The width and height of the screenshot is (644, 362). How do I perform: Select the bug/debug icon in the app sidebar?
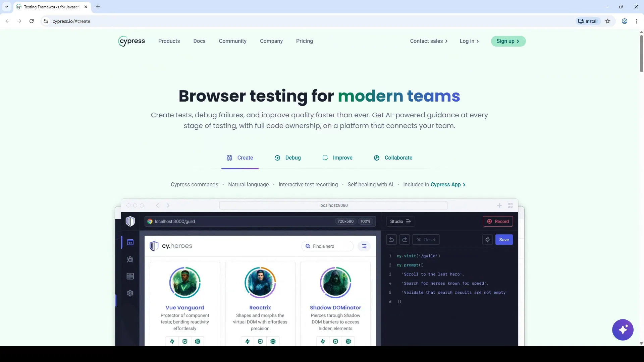coord(130,259)
